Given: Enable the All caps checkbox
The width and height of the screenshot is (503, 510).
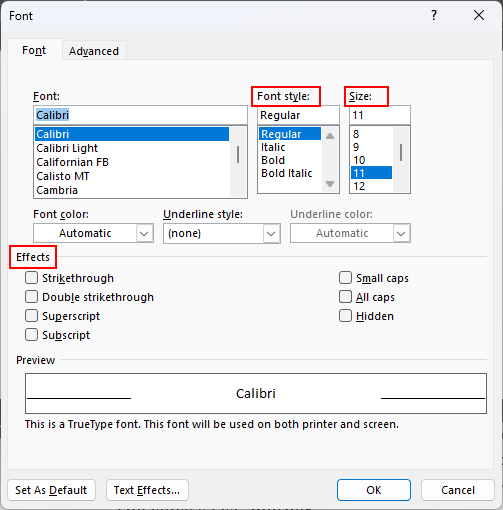Looking at the screenshot, I should (345, 297).
